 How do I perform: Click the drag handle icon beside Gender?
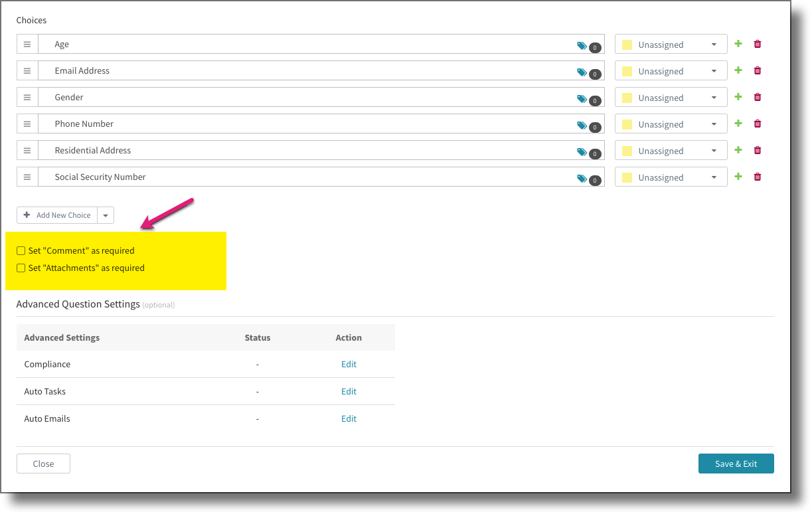pos(27,97)
